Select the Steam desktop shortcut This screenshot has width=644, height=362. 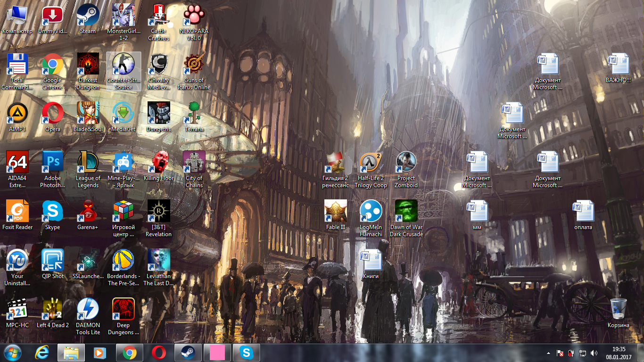[x=88, y=20]
